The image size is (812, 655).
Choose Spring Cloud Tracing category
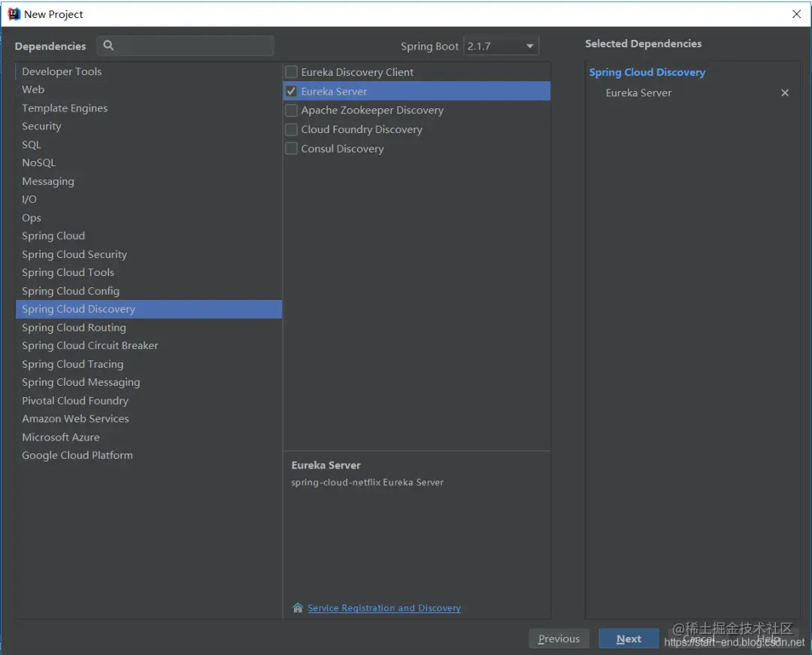click(149, 364)
